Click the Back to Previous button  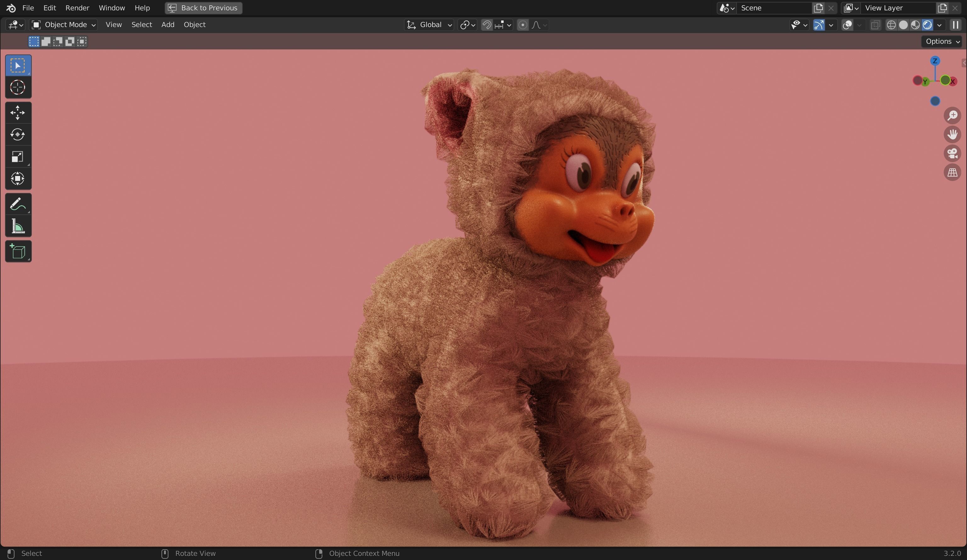pos(204,8)
